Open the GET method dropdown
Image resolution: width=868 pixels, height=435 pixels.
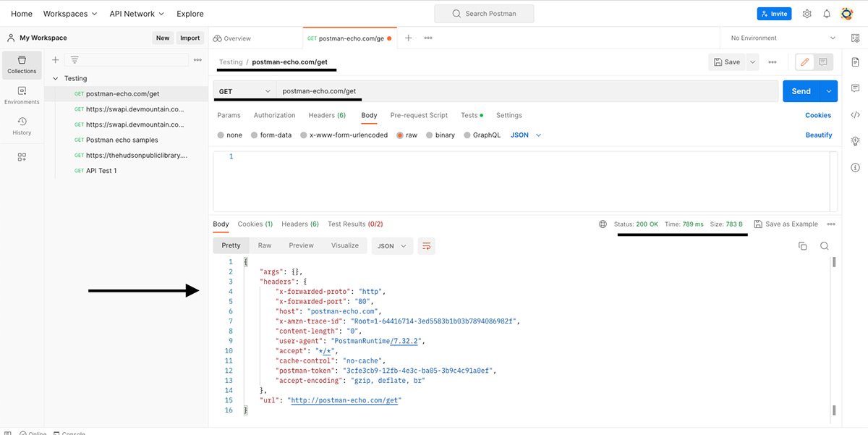click(245, 91)
